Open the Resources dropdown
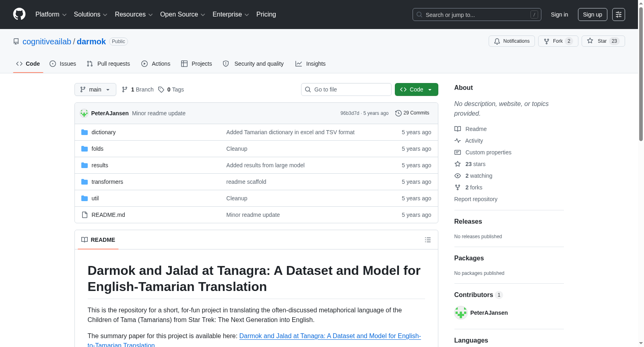Screen dimensions: 644x347 [134, 15]
